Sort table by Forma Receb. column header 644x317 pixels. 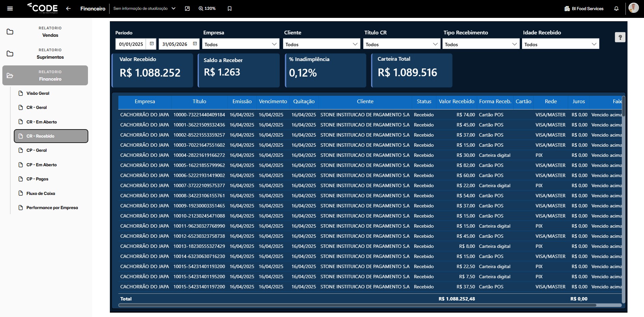click(495, 102)
